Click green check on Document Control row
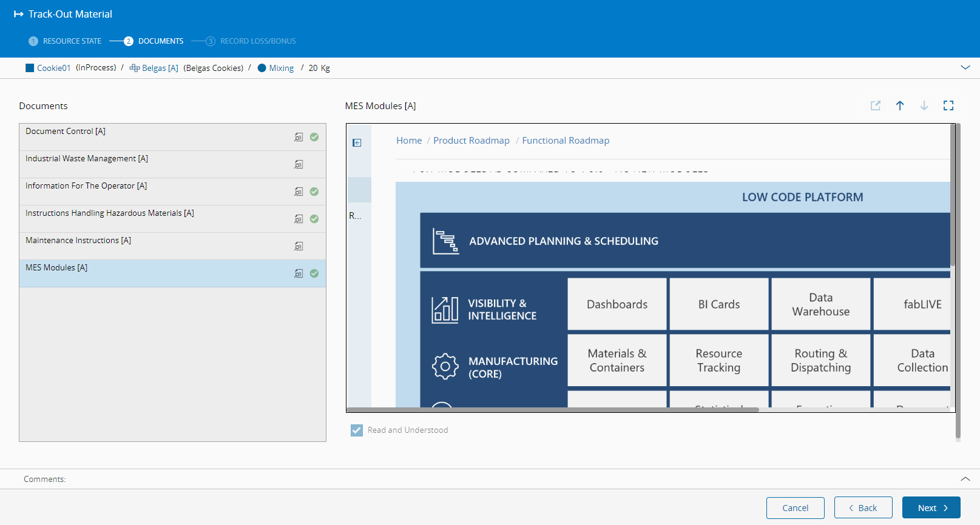The image size is (980, 525). [314, 137]
